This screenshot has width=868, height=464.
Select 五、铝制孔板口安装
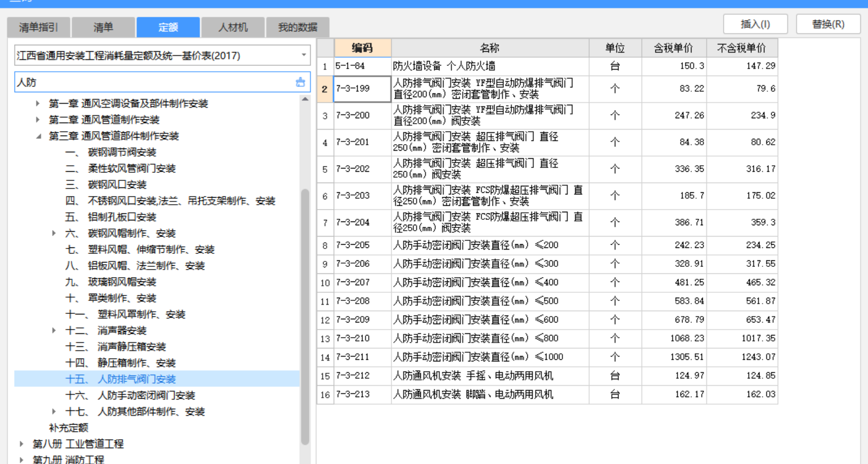click(x=111, y=217)
